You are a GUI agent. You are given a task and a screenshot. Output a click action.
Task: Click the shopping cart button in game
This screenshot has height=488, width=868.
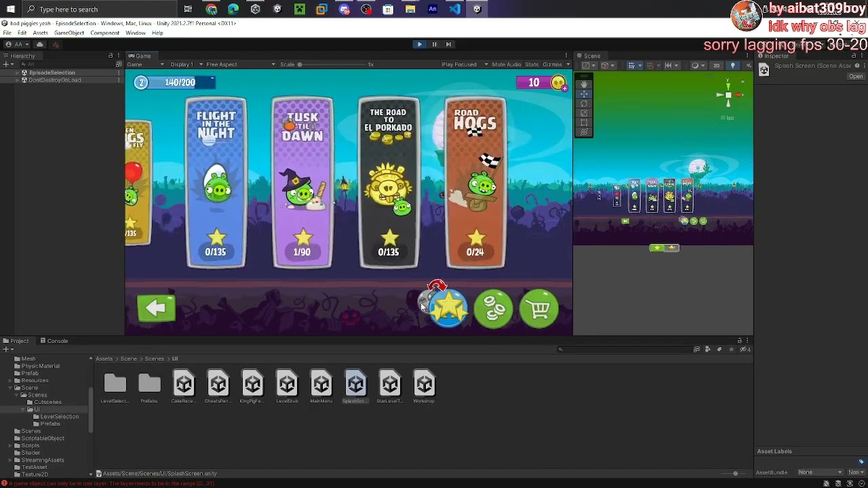(x=539, y=309)
